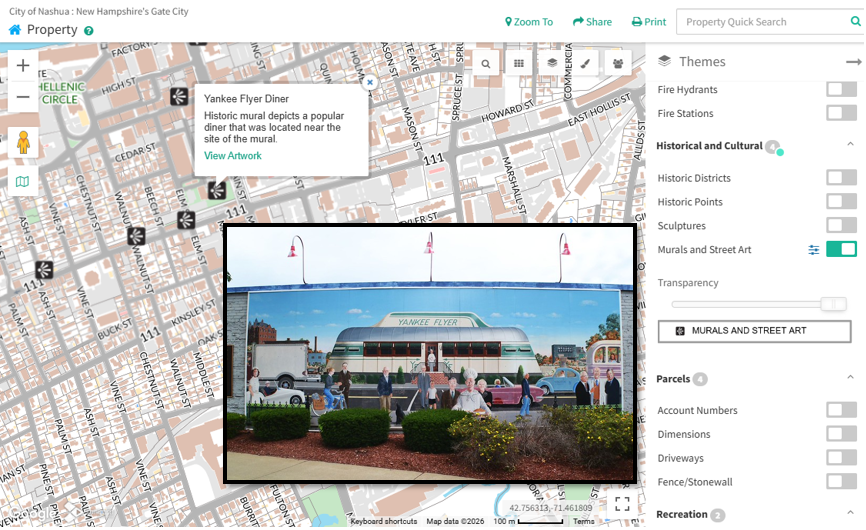Click mural marker under the popup pointer
The height and width of the screenshot is (530, 866).
216,190
